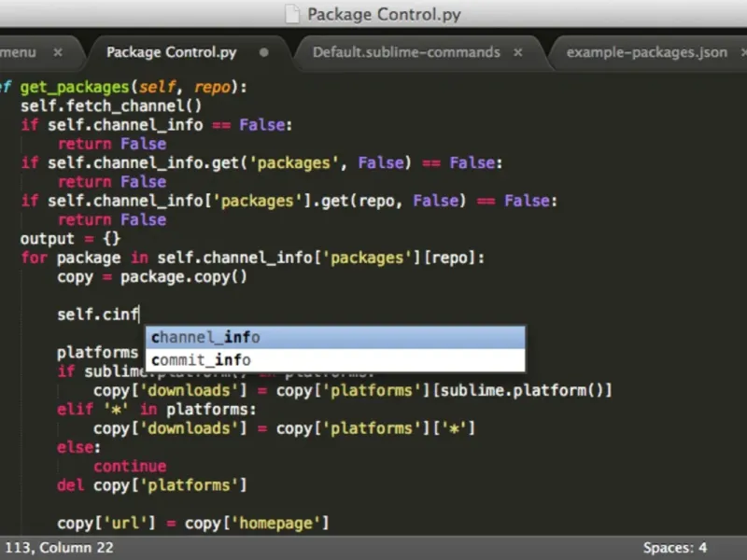Click the self.fetch_channel() line
The height and width of the screenshot is (560, 747).
tap(111, 105)
